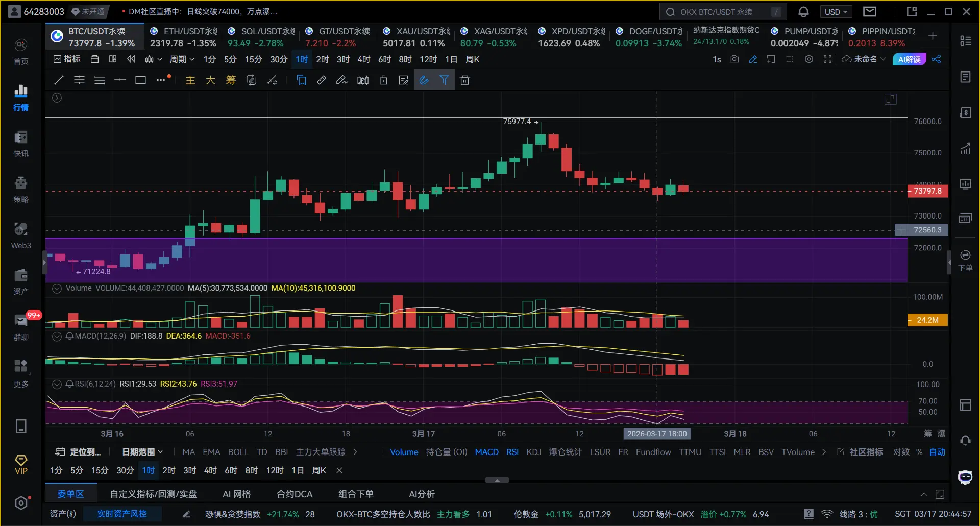Open the 策略 strategy sidebar section
This screenshot has height=526, width=980.
tap(21, 189)
